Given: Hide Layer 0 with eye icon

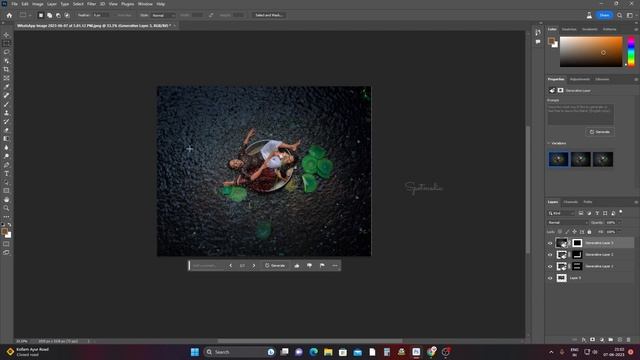Looking at the screenshot, I should pos(550,278).
